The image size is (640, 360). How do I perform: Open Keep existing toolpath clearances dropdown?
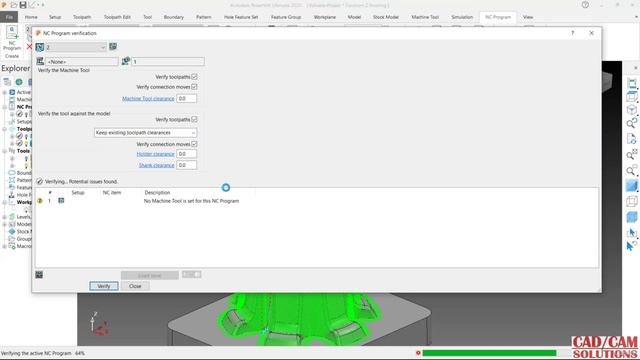tap(145, 133)
